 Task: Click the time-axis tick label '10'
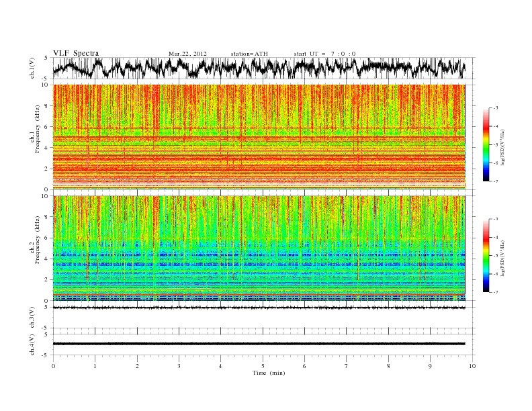pos(472,366)
